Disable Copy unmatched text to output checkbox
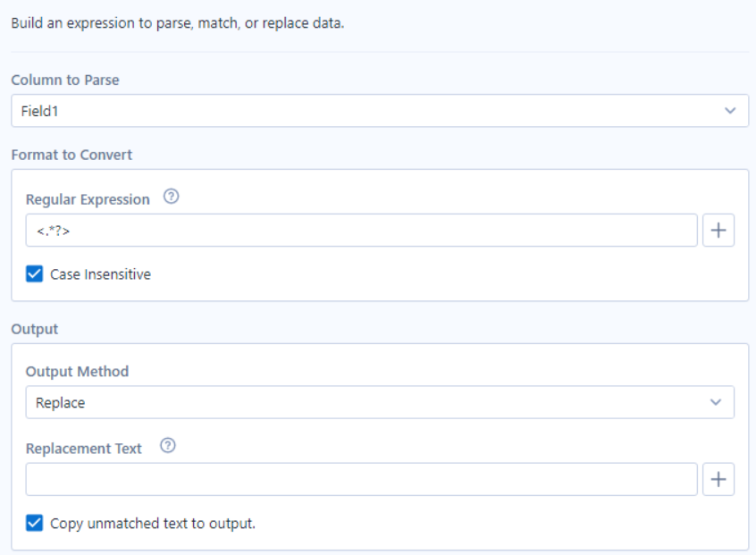Image resolution: width=756 pixels, height=555 pixels. tap(35, 523)
